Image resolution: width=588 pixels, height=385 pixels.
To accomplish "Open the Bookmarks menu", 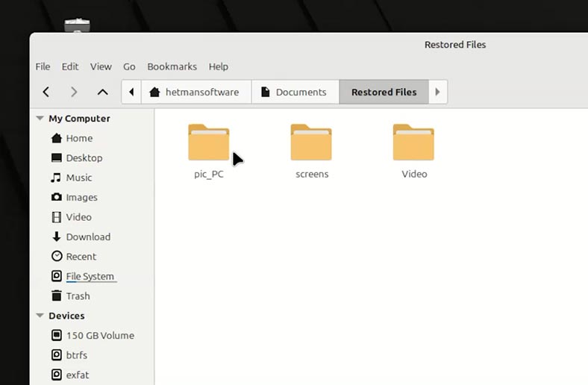I will coord(172,66).
